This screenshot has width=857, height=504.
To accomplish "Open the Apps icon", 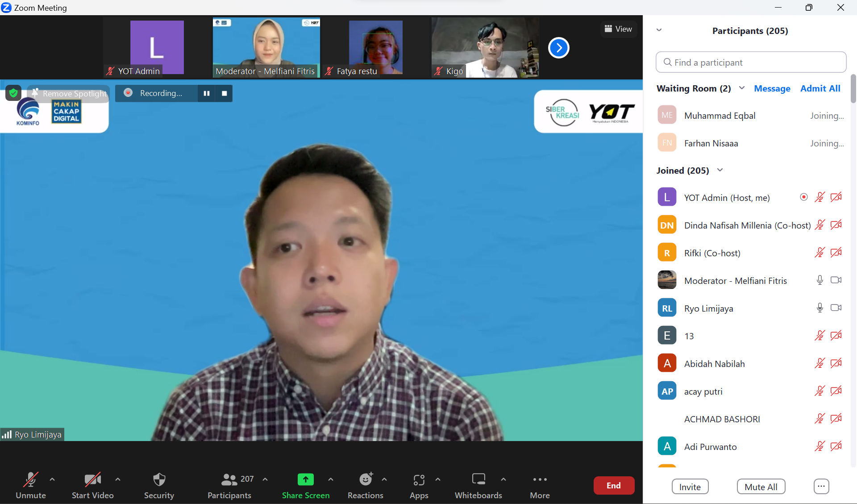I will (419, 480).
